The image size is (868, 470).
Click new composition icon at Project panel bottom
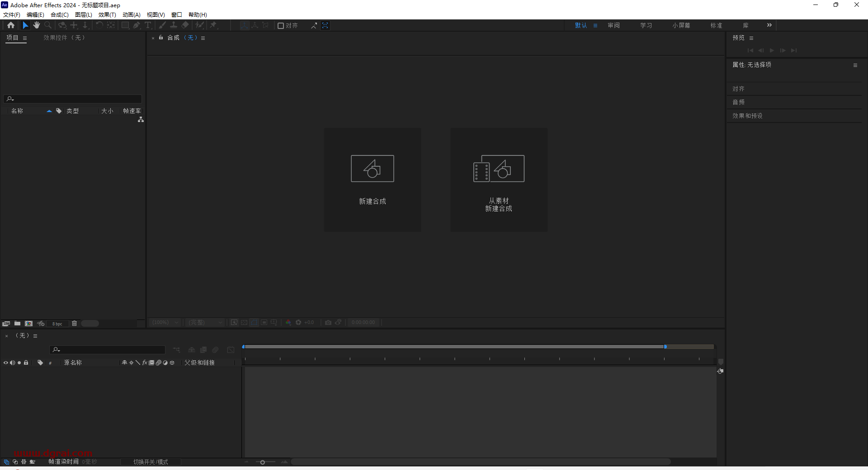(x=28, y=324)
